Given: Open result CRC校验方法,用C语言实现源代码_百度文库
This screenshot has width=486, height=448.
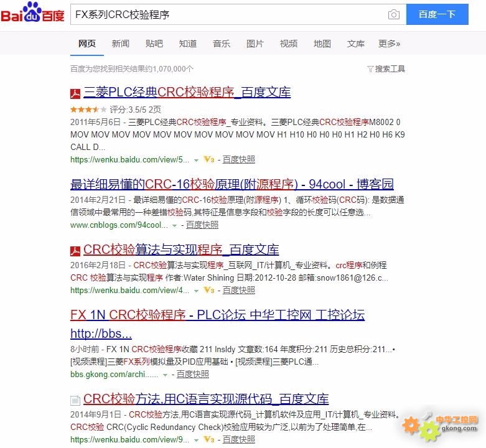Looking at the screenshot, I should pyautogui.click(x=206, y=399).
